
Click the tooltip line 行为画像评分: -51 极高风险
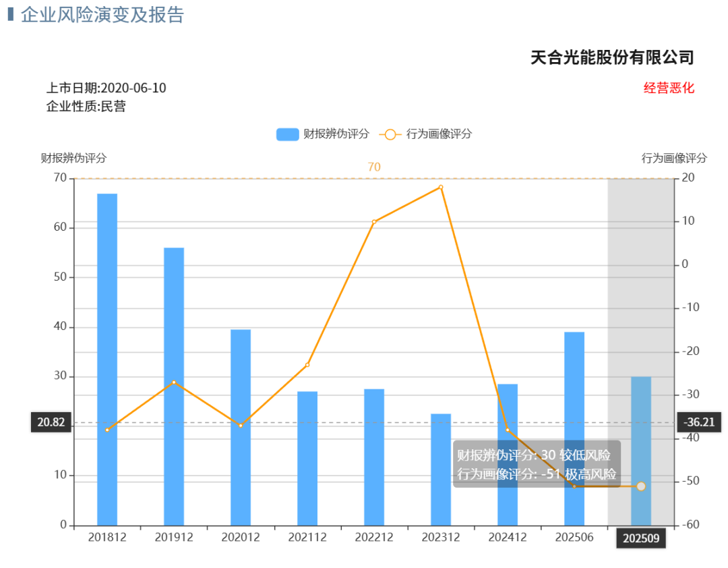click(537, 474)
